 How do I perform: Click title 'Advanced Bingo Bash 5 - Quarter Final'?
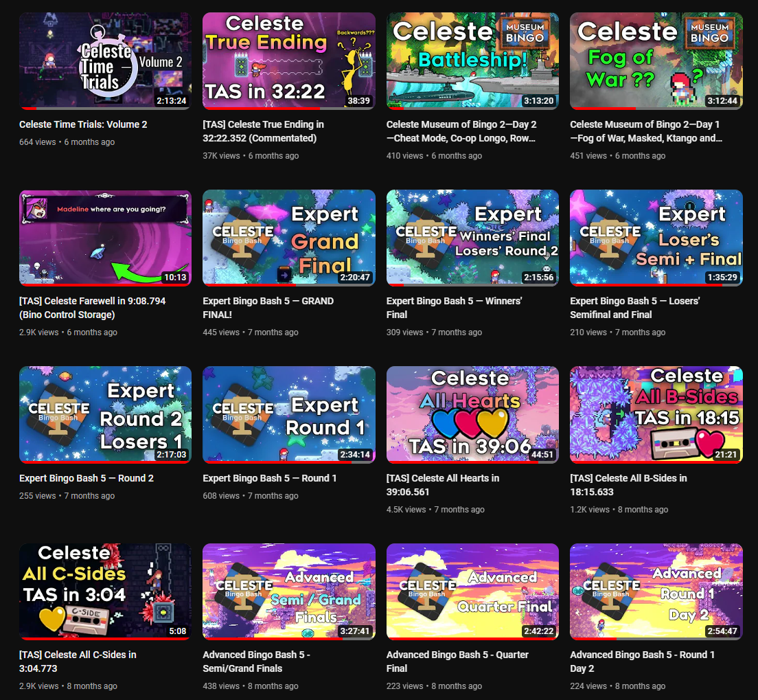pyautogui.click(x=457, y=662)
